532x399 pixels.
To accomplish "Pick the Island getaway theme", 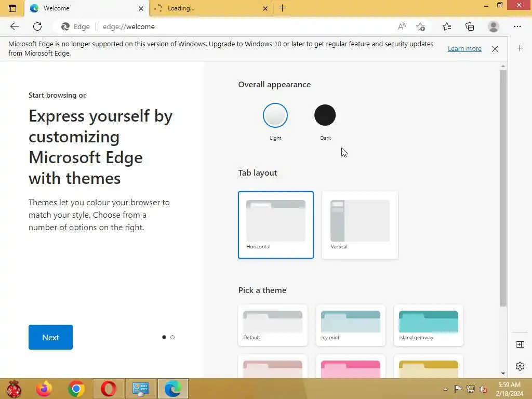I will coord(429,325).
